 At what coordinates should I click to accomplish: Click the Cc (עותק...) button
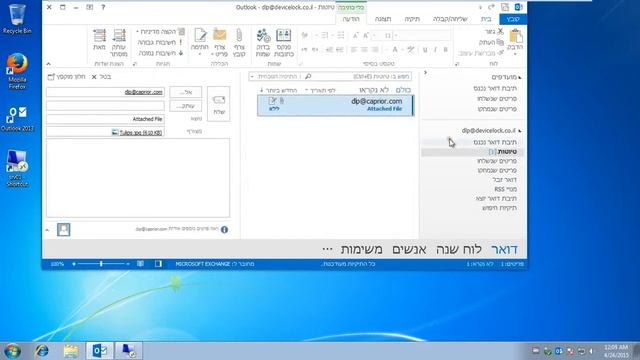(186, 106)
